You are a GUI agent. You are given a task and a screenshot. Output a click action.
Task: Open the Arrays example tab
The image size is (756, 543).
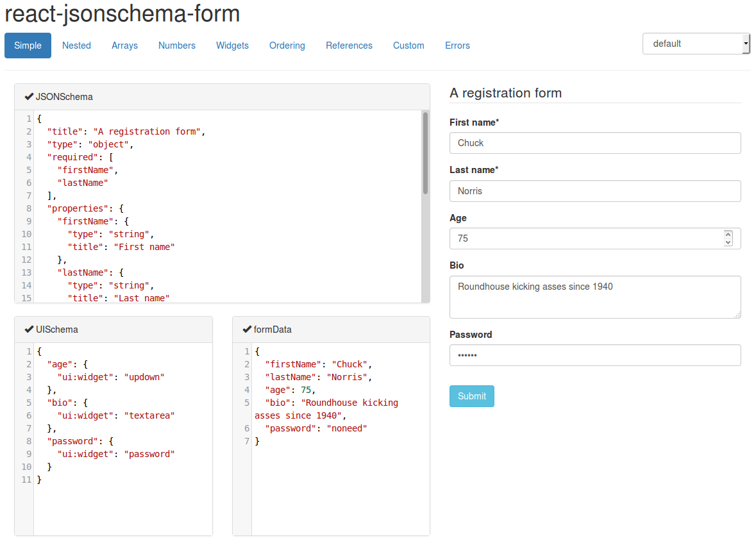coord(124,46)
